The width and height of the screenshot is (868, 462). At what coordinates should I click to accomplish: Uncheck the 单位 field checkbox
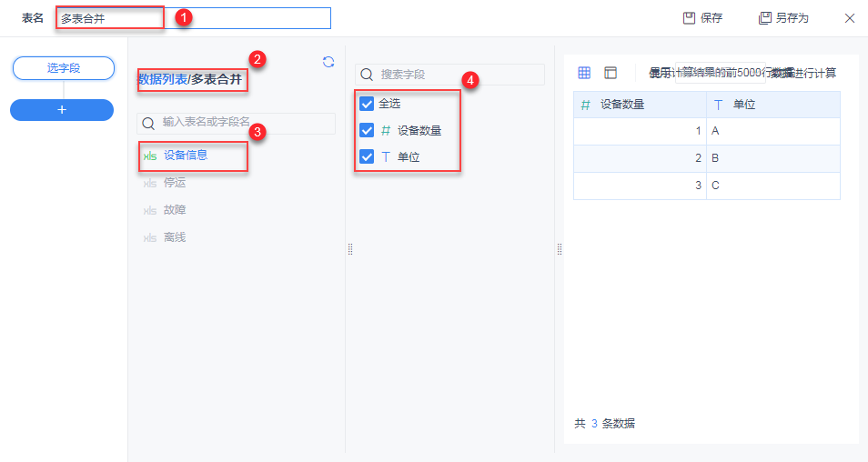pyautogui.click(x=368, y=156)
